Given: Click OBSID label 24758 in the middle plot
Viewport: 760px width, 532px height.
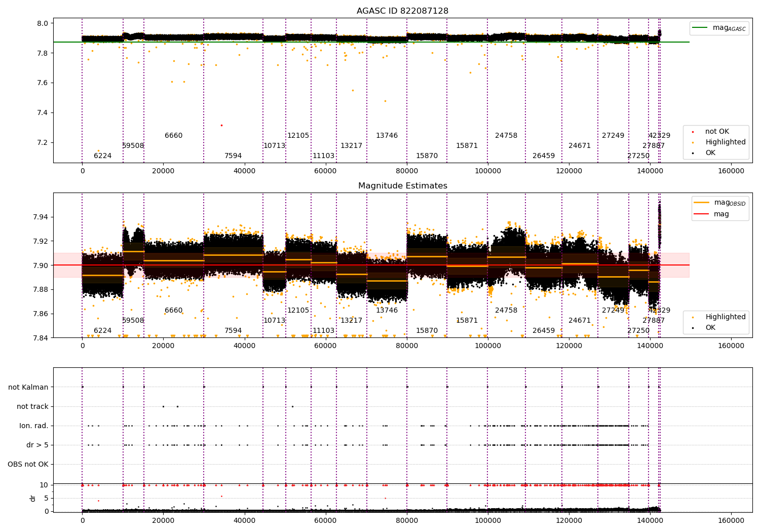Looking at the screenshot, I should [x=506, y=311].
